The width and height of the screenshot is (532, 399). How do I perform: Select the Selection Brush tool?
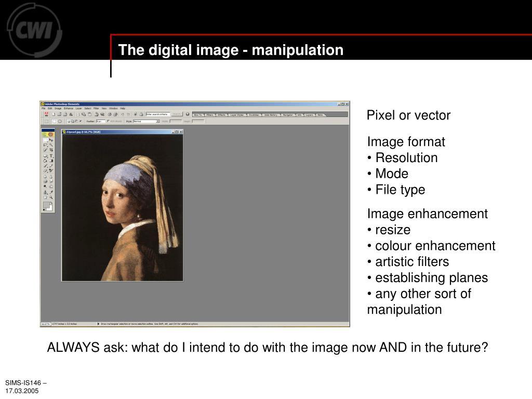tap(46, 150)
